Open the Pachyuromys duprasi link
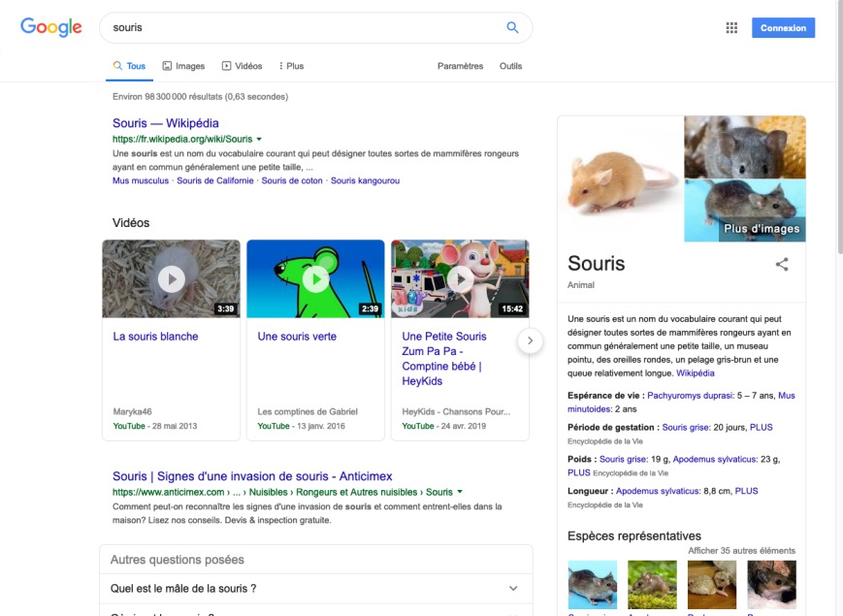Viewport: 843px width, 616px height. 691,395
